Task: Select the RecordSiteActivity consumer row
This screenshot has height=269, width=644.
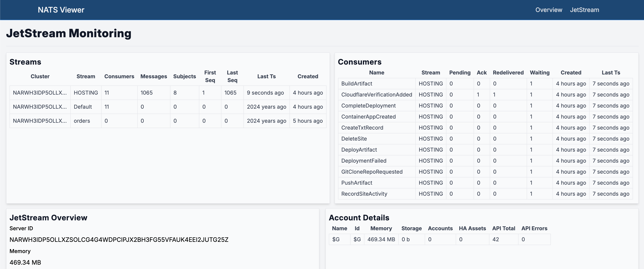Action: point(364,194)
